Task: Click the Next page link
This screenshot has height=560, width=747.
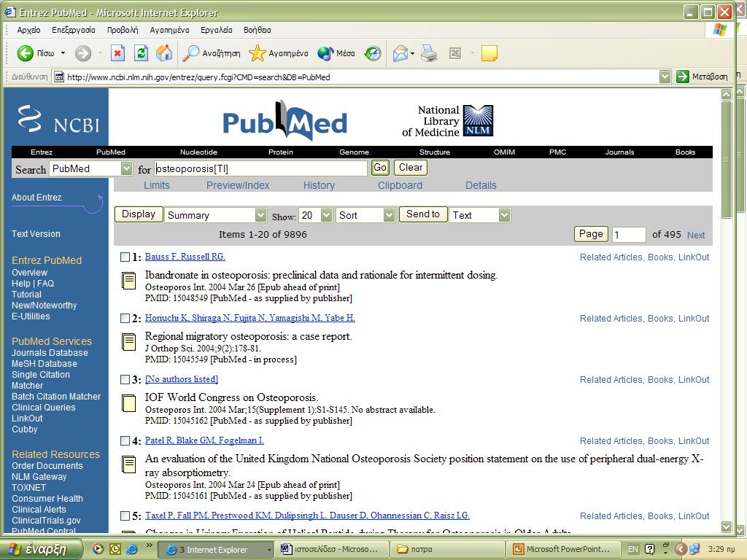Action: (x=695, y=236)
